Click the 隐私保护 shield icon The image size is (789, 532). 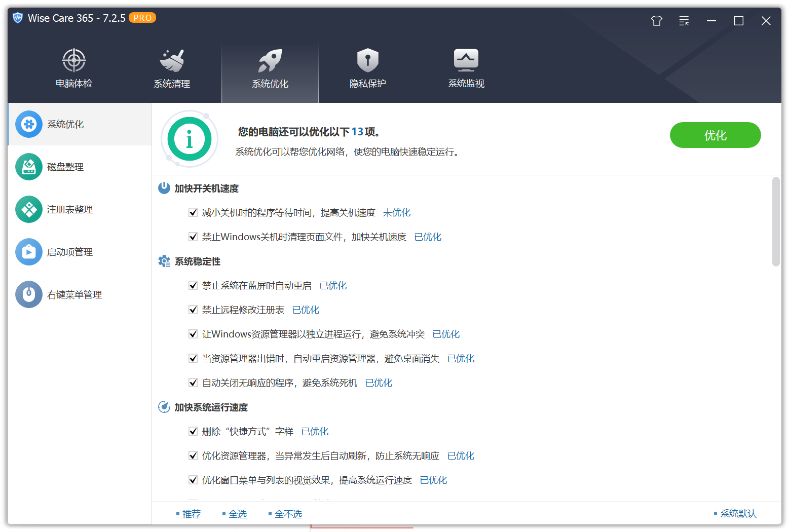tap(368, 61)
